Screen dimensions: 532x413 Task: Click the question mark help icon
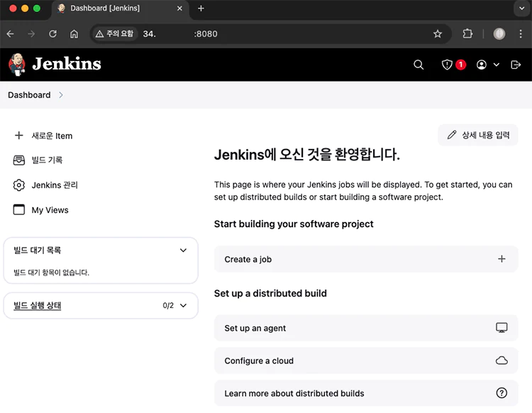pyautogui.click(x=501, y=393)
